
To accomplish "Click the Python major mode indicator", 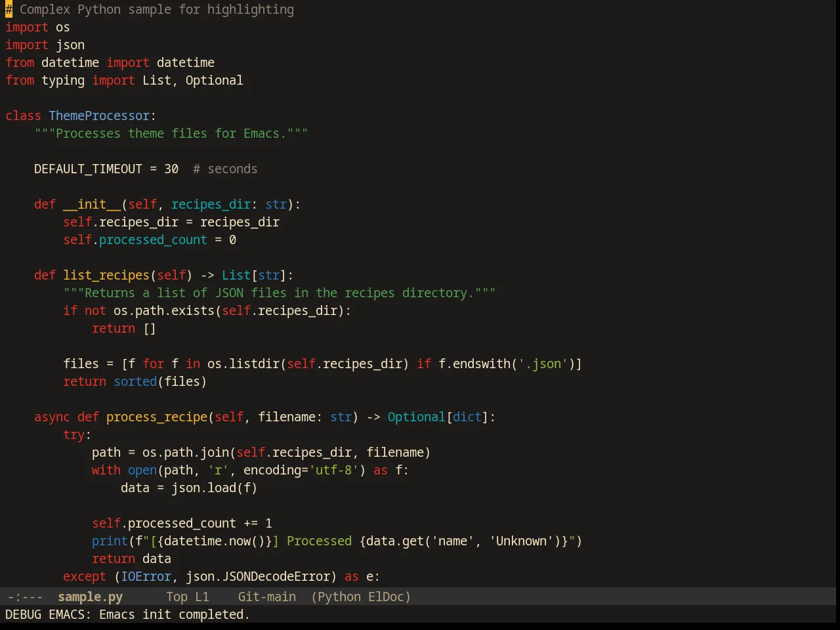I will 339,597.
